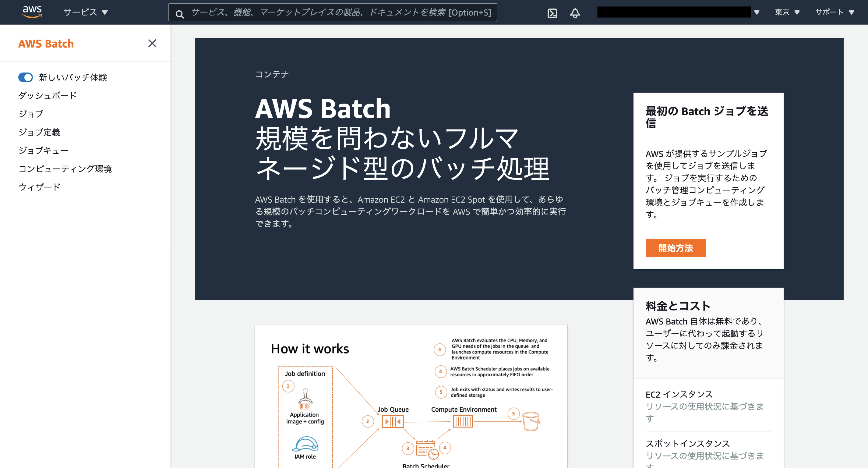This screenshot has width=868, height=468.
Task: Open the notifications bell icon
Action: (x=575, y=13)
